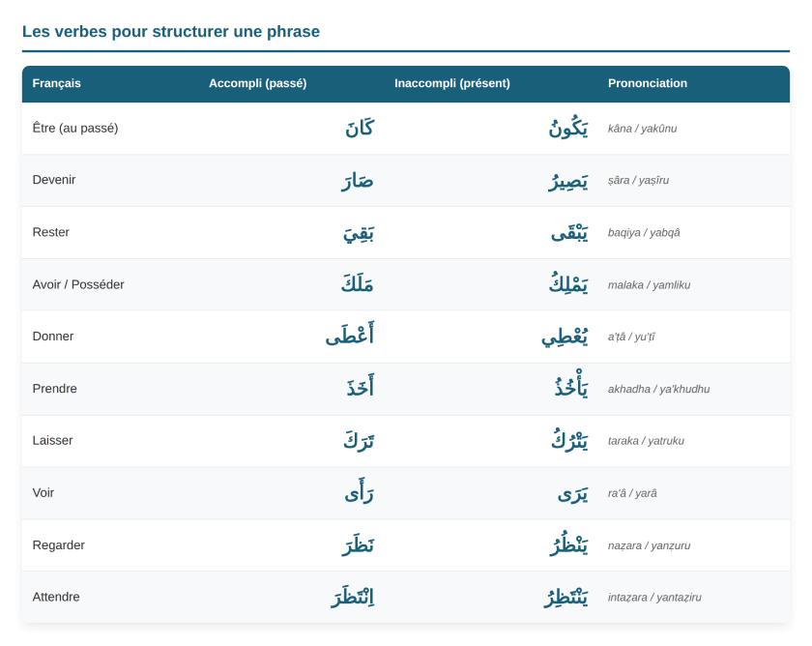Screen dimensions: 812x646
Task: Select the 'Être (au passé)' row label
Action: click(75, 128)
